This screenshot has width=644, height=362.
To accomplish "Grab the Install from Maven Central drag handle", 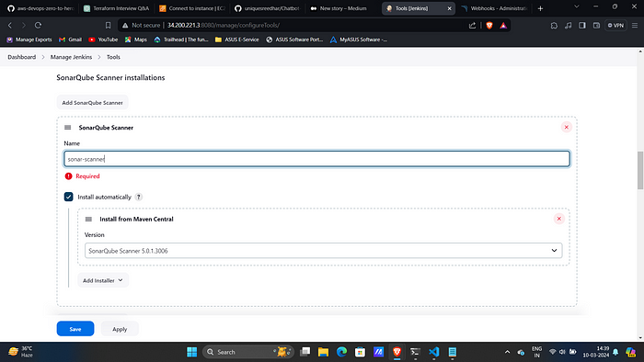I will tap(88, 219).
